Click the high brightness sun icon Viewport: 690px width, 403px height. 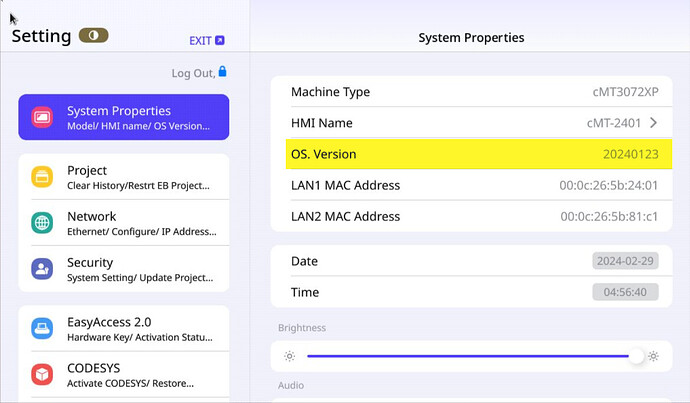[x=653, y=356]
